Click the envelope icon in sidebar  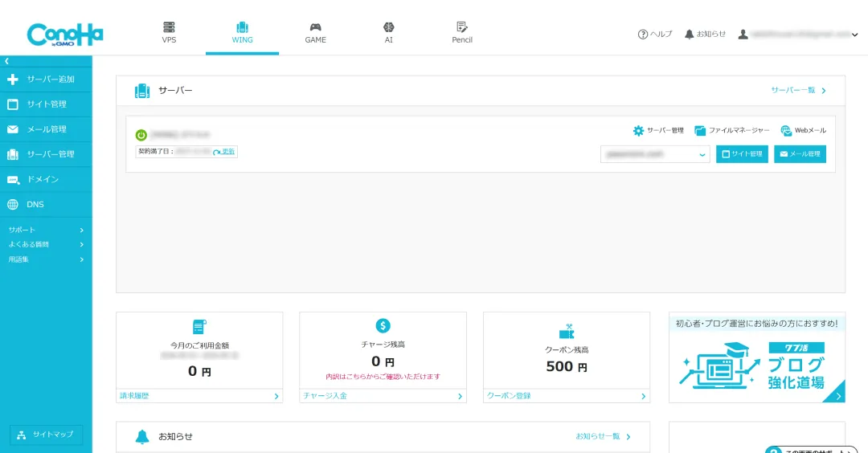[x=13, y=129]
